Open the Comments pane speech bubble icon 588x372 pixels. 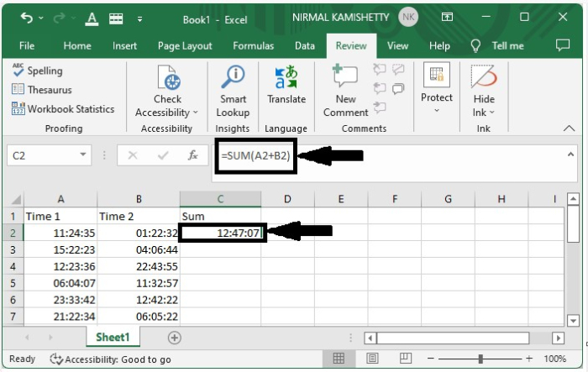point(563,45)
